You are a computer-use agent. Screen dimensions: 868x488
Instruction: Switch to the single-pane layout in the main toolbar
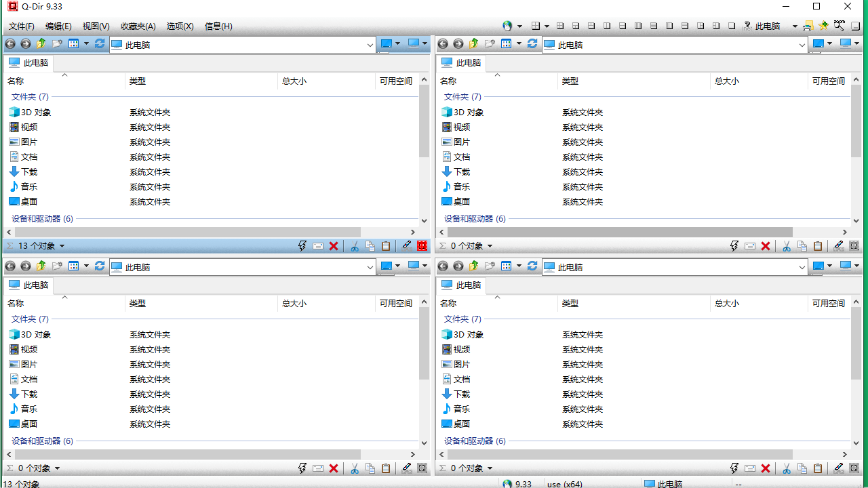(x=732, y=26)
